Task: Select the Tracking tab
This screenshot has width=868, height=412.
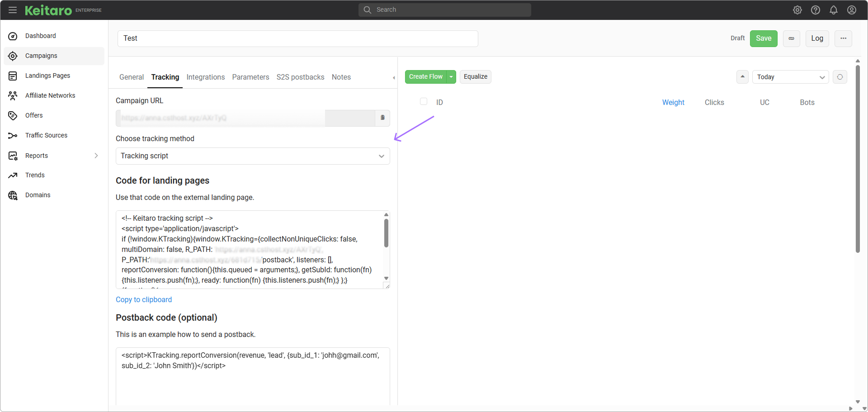Action: pyautogui.click(x=165, y=77)
